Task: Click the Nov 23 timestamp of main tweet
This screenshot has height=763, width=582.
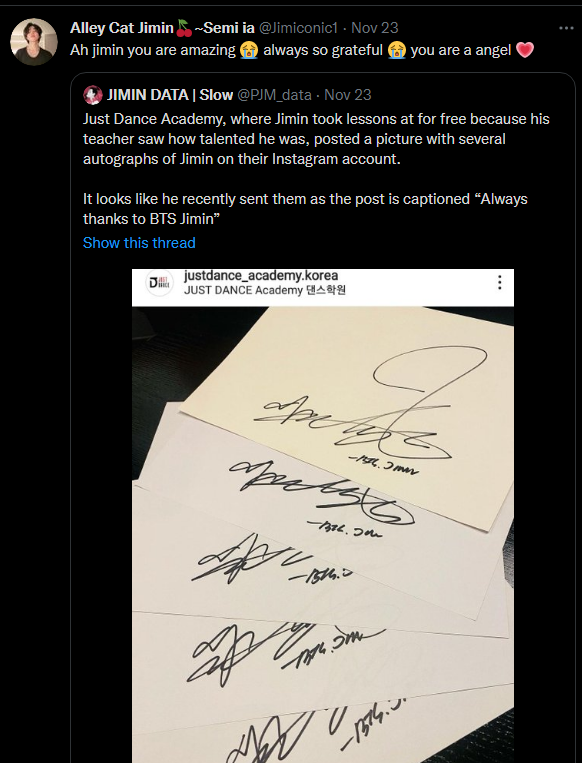Action: pyautogui.click(x=375, y=28)
